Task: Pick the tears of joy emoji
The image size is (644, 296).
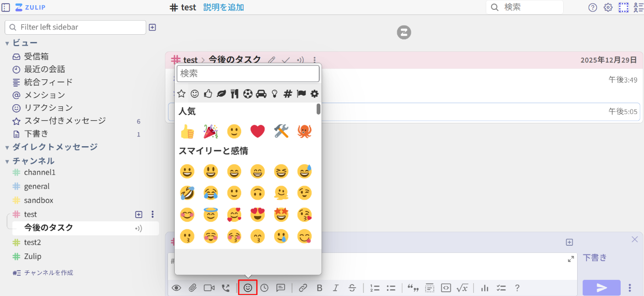Action: pos(211,193)
